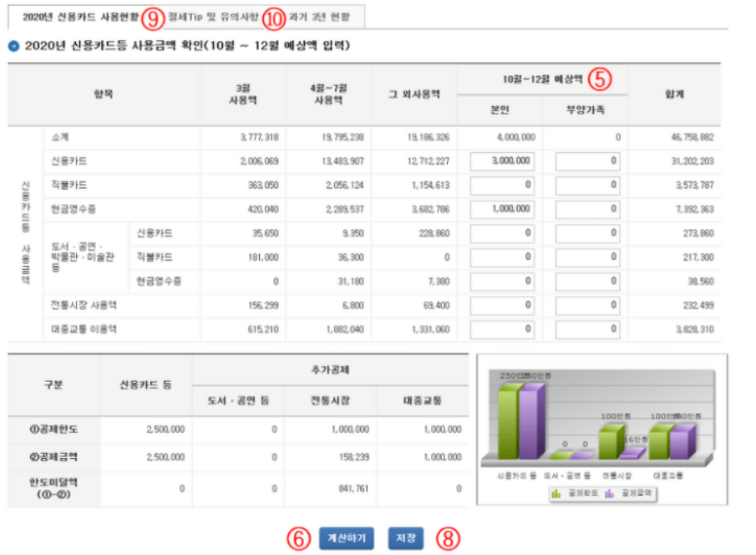Click the 현금영수증 total 7,392,363
The width and height of the screenshot is (756, 555).
[694, 210]
